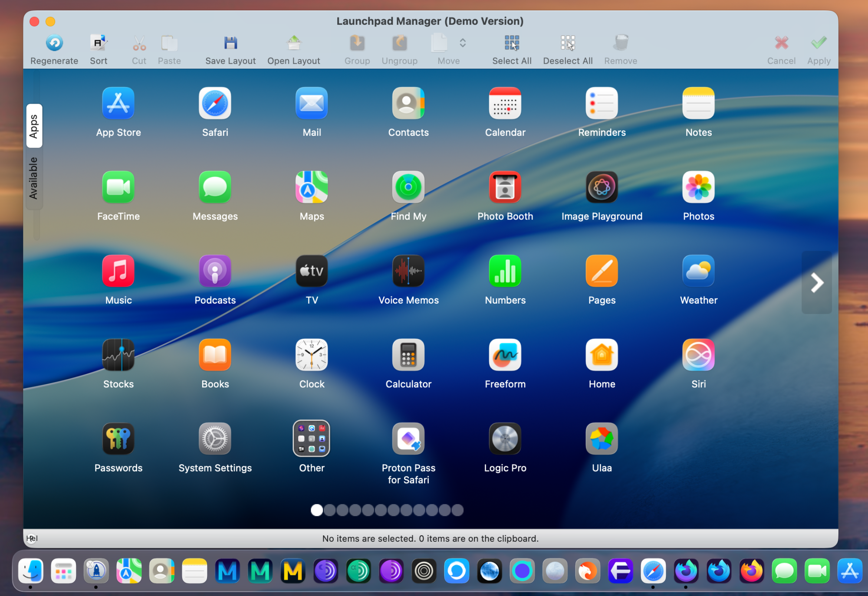Select the Home app icon
The width and height of the screenshot is (868, 596).
click(602, 355)
